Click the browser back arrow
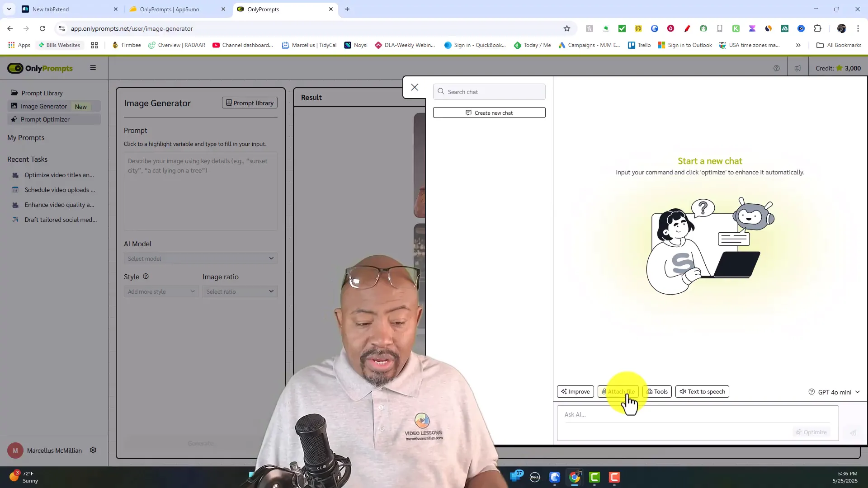 10,28
